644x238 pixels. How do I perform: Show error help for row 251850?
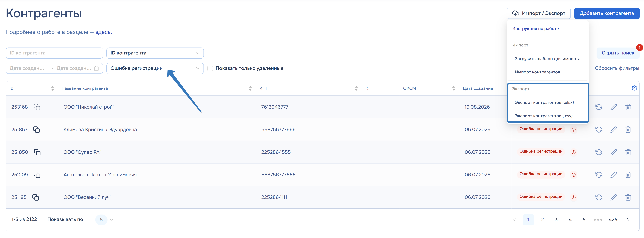tap(574, 152)
